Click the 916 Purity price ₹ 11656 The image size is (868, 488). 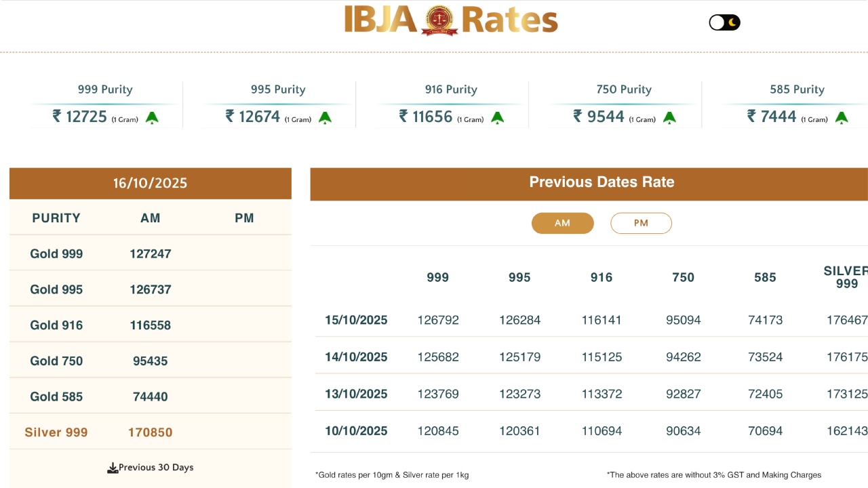[426, 117]
